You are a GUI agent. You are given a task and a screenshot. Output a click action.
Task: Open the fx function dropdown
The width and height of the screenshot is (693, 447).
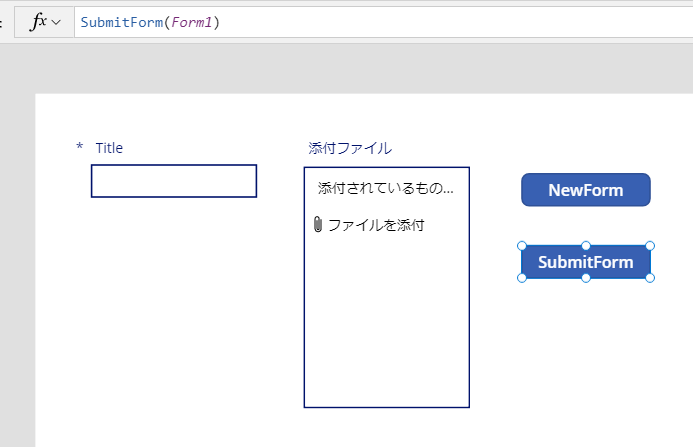[x=44, y=22]
